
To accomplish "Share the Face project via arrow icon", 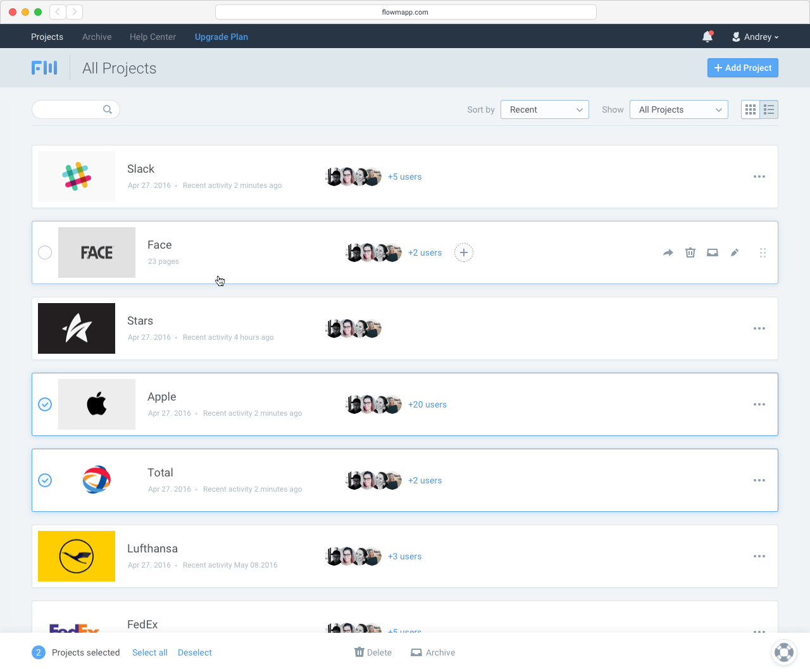I will click(x=668, y=252).
